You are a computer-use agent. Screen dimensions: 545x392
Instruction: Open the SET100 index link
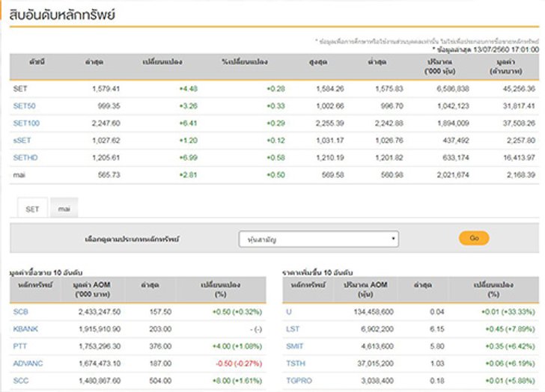pyautogui.click(x=26, y=123)
